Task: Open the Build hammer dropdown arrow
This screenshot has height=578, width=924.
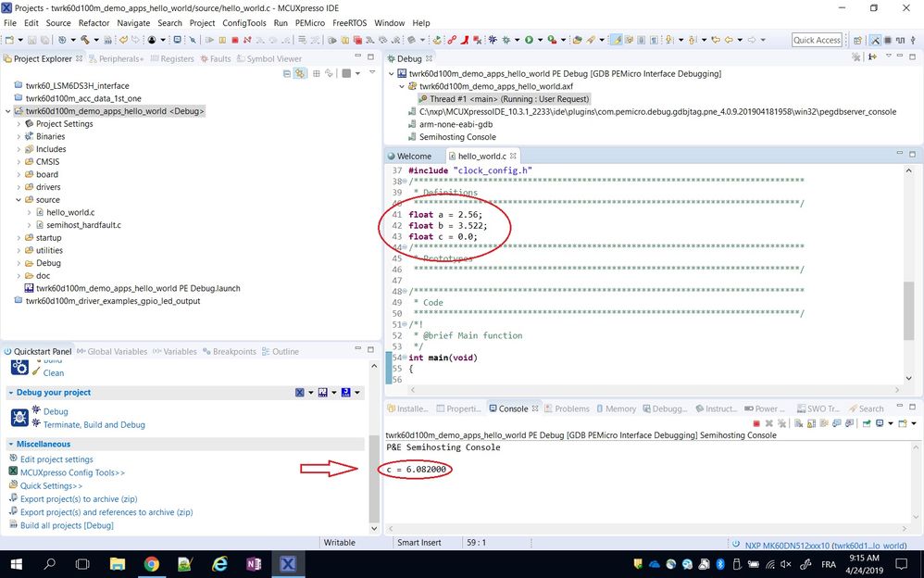Action: tap(96, 40)
